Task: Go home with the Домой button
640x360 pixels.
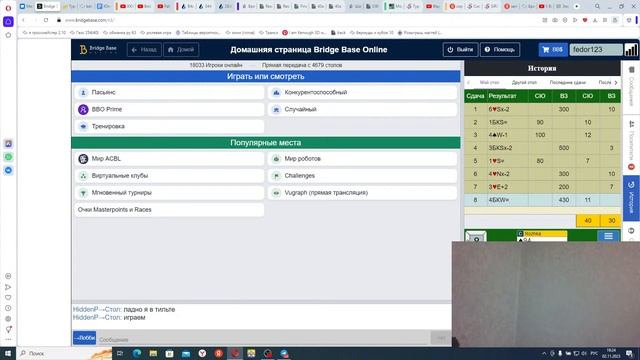Action: pos(181,50)
